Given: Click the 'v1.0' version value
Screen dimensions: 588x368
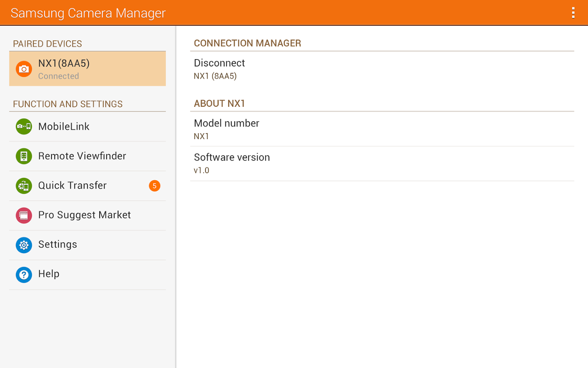Looking at the screenshot, I should (201, 171).
